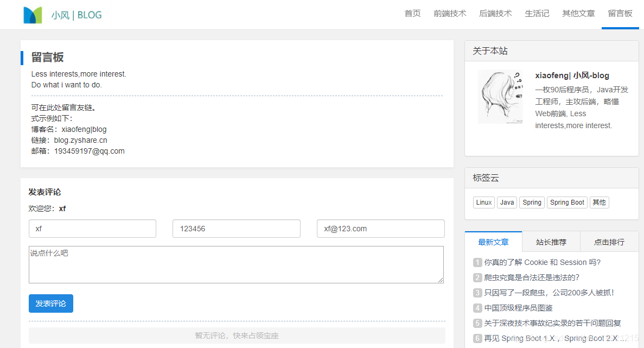Open the 后端技术 section
This screenshot has height=348, width=644.
click(495, 14)
